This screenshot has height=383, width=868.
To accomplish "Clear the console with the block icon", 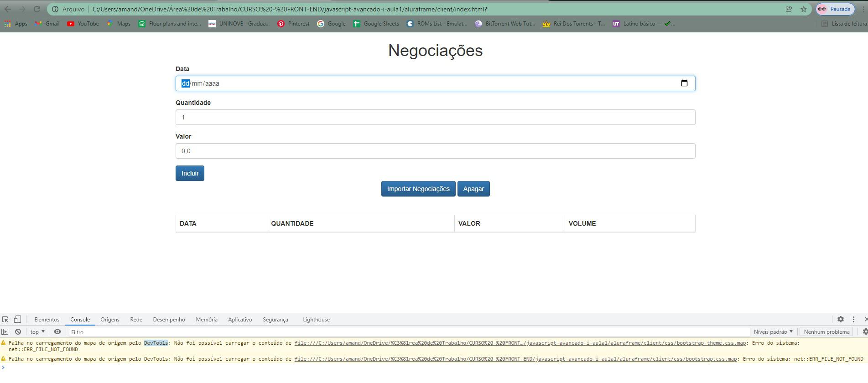I will pos(18,332).
